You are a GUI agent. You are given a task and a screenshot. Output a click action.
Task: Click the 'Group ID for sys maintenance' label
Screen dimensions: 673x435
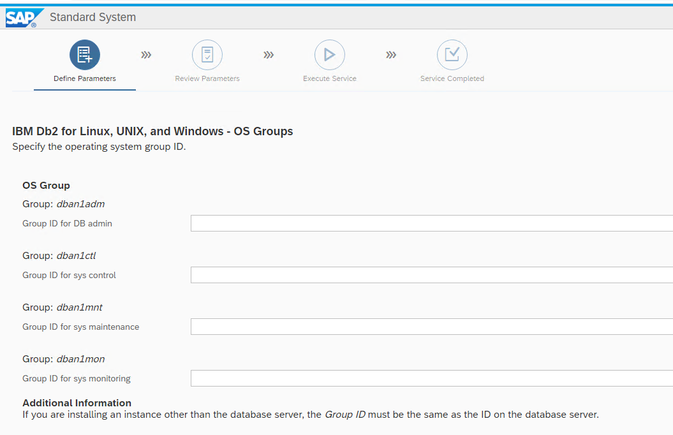(x=81, y=327)
